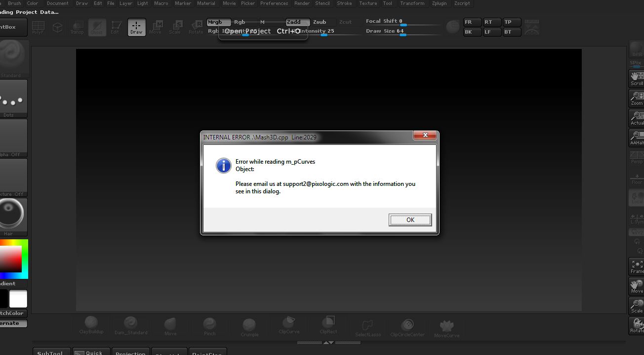Click the Actual size icon
Viewport: 644px width, 355px height.
(637, 118)
